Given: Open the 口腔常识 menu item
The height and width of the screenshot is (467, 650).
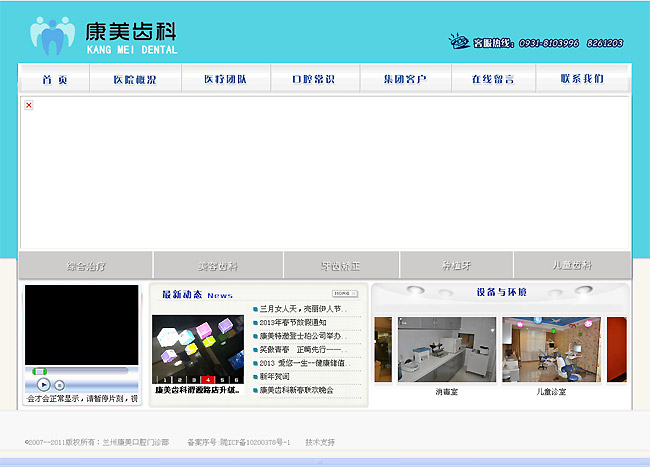Looking at the screenshot, I should (x=314, y=79).
